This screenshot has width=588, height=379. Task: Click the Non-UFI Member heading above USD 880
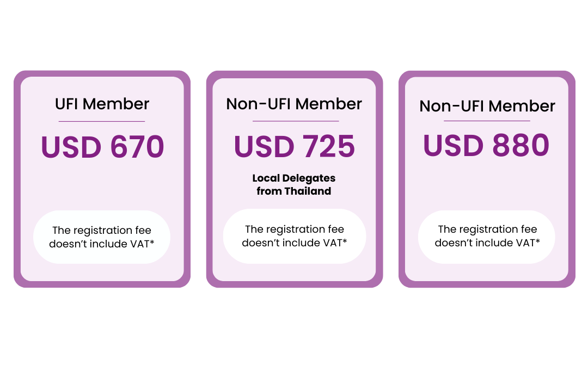487,106
